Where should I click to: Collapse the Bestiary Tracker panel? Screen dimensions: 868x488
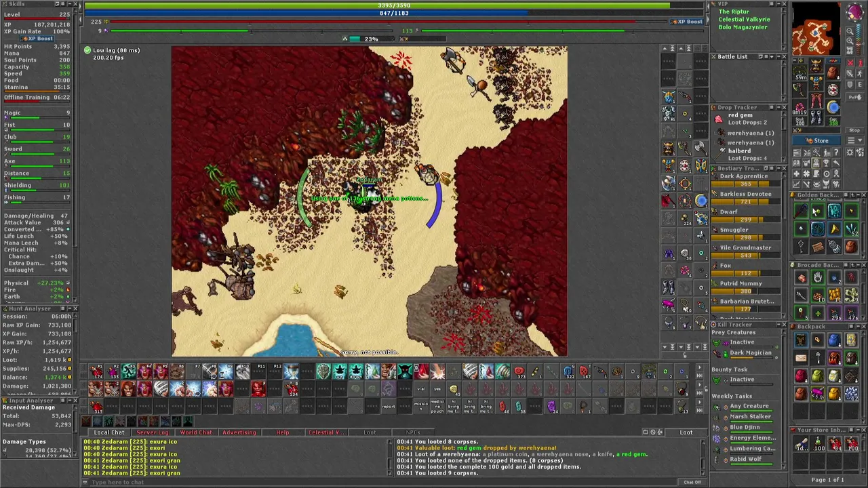click(778, 168)
